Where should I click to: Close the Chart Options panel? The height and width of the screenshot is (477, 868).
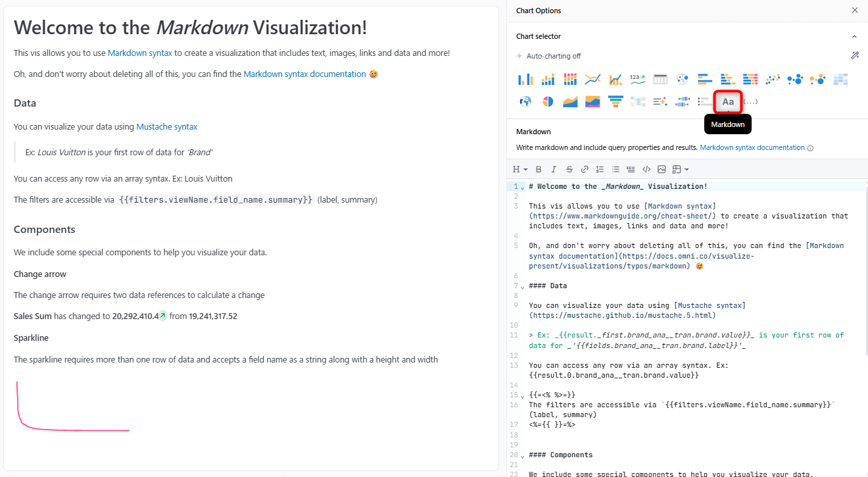855,11
